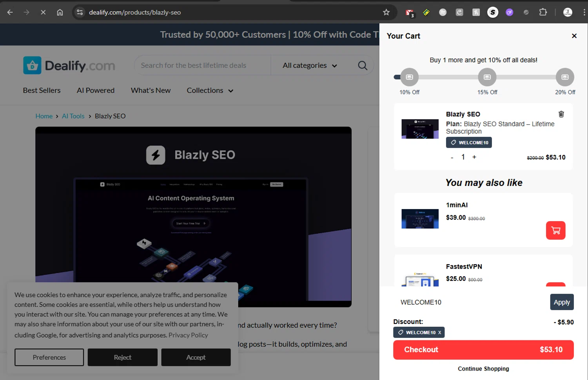This screenshot has height=380, width=588.
Task: Open the red Gmail extension icon
Action: click(x=410, y=13)
